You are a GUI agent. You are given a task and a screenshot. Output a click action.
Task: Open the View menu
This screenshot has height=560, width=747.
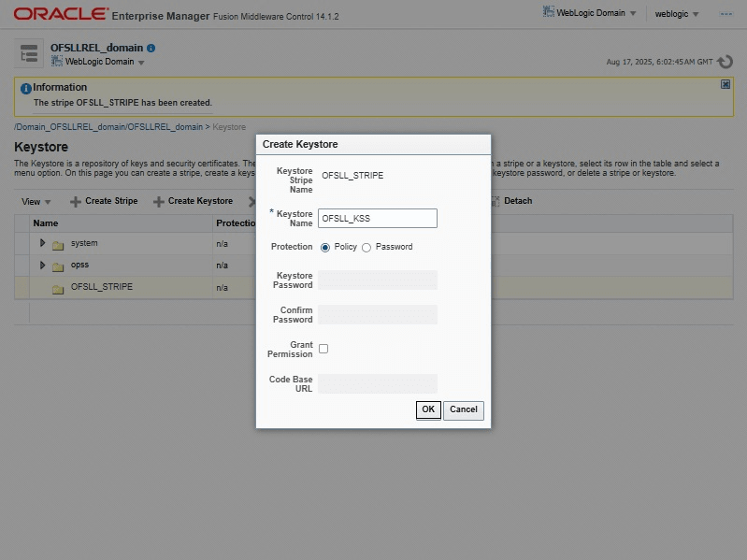(36, 201)
